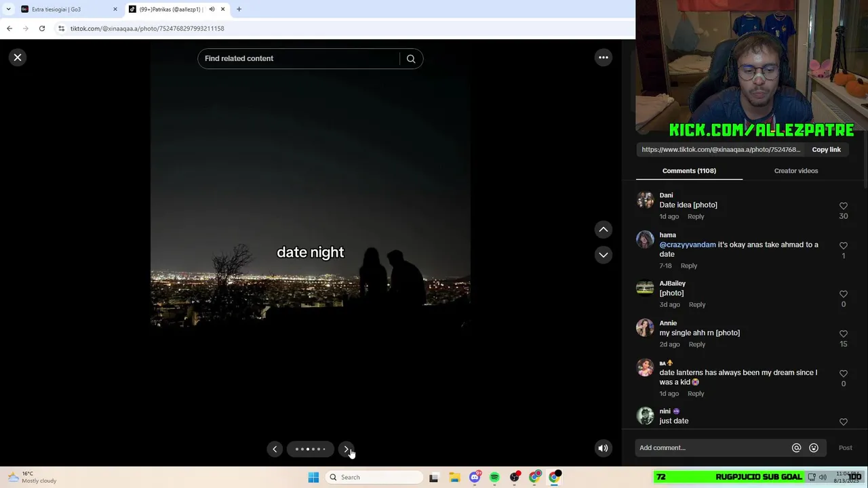Copy link to the post

tap(826, 150)
